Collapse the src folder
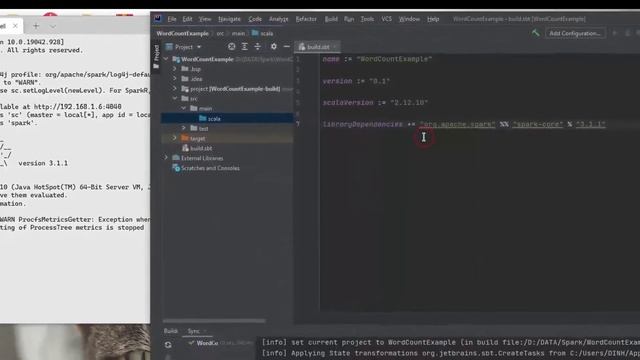This screenshot has width=640, height=360. coord(175,98)
